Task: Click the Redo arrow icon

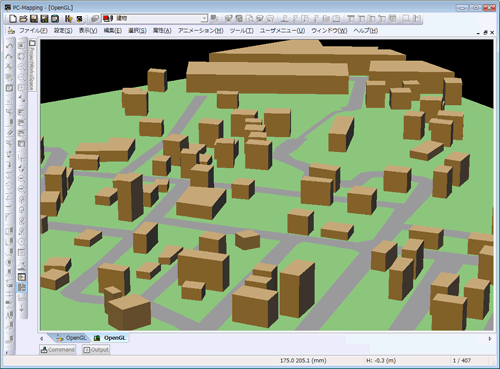Action: [x=10, y=56]
